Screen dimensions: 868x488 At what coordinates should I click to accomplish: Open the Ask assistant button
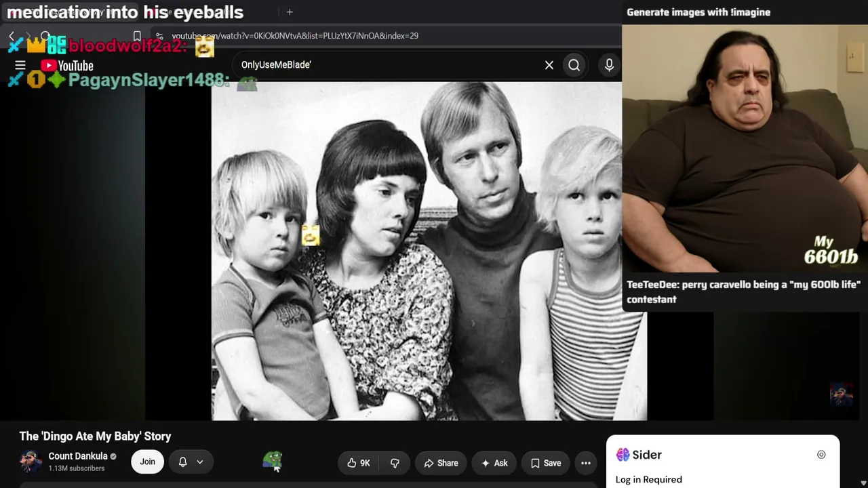click(494, 463)
